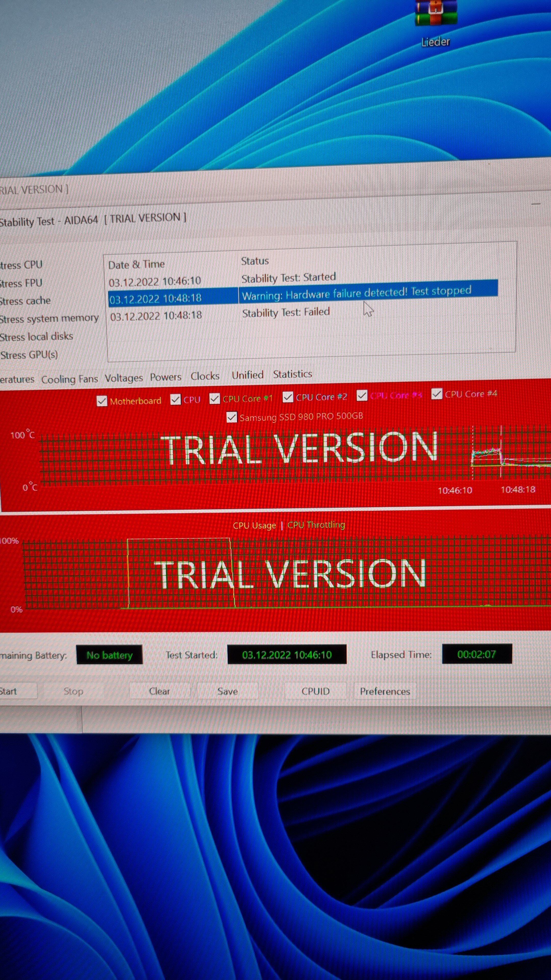Open Preferences

tap(385, 691)
